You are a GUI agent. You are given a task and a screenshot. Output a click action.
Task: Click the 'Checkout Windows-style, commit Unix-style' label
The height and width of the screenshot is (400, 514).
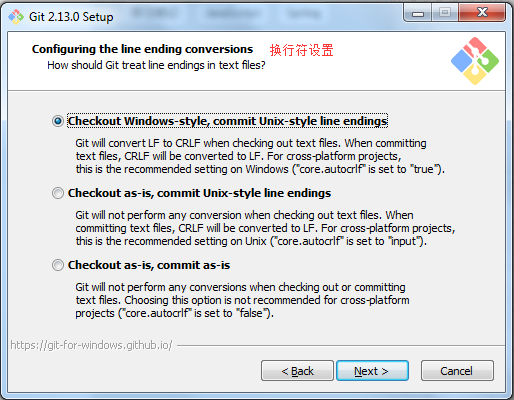(227, 121)
